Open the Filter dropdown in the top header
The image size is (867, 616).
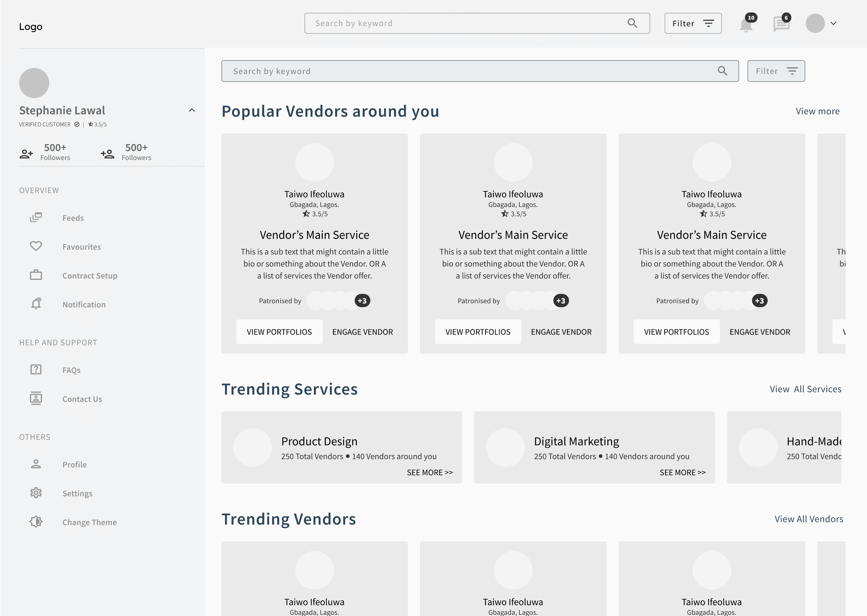coord(693,23)
